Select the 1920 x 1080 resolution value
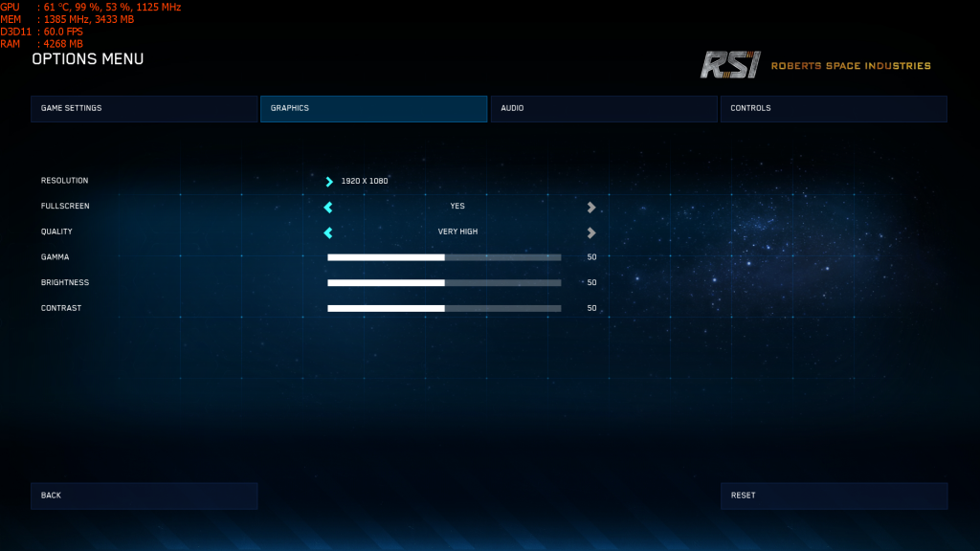The width and height of the screenshot is (980, 551). [x=365, y=181]
